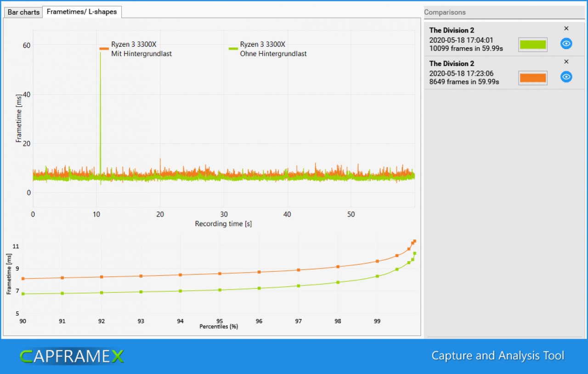Remove the 10099 frames comparison entry
Viewport: 588px width, 374px height.
click(566, 28)
